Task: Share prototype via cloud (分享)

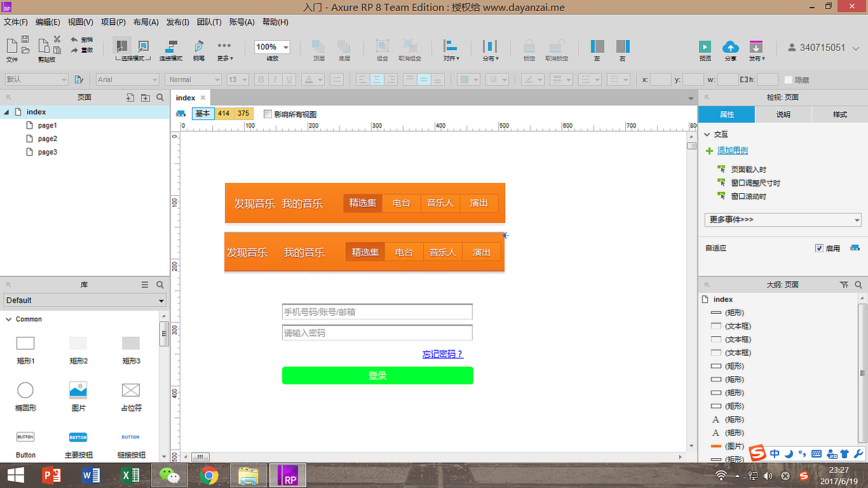Action: tap(730, 51)
